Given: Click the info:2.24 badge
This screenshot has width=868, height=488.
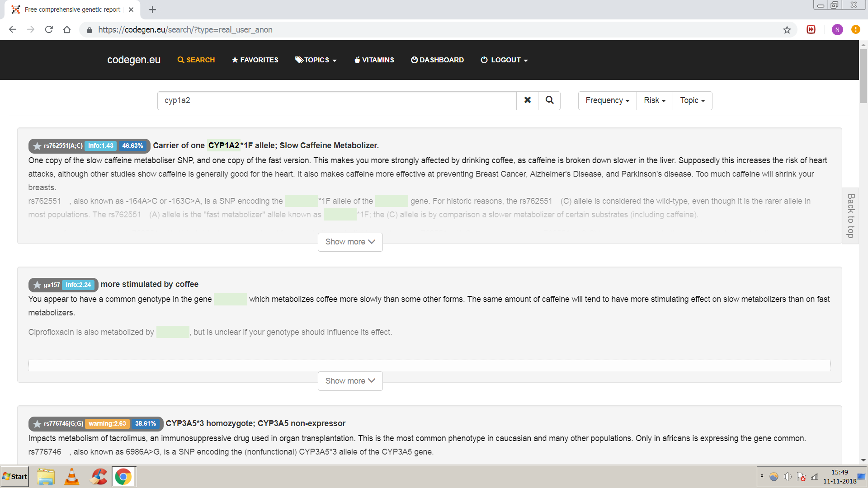Looking at the screenshot, I should [x=78, y=285].
